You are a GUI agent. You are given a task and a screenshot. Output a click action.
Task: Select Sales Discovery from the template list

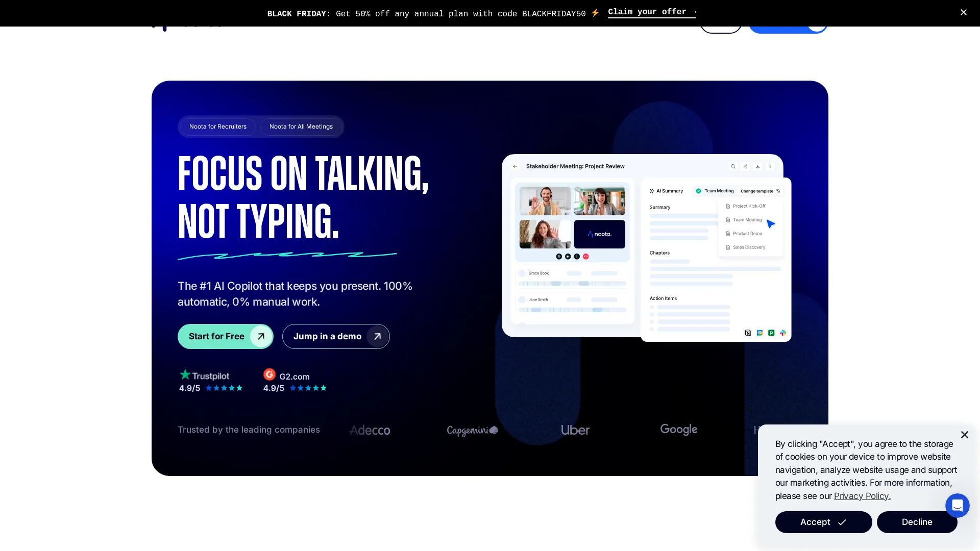[749, 247]
